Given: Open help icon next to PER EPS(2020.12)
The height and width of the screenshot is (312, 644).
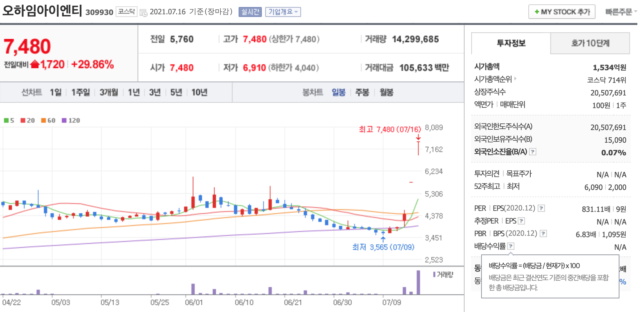Looking at the screenshot, I should (x=541, y=208).
